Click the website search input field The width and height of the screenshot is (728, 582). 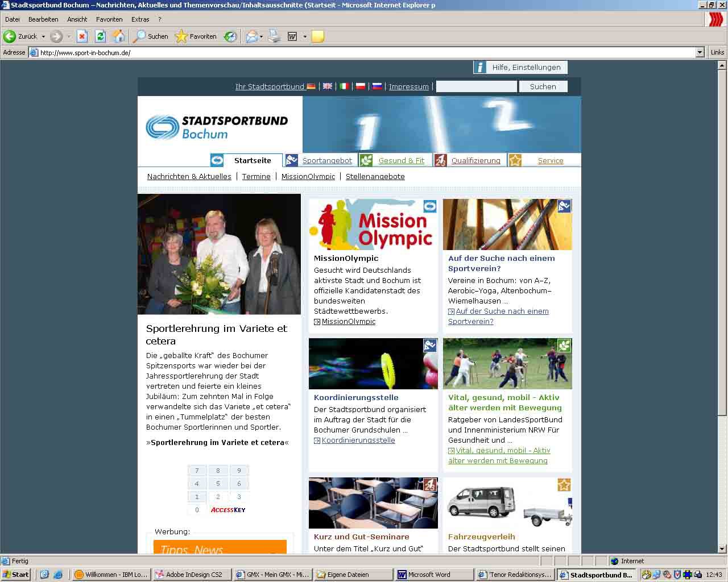click(x=477, y=86)
